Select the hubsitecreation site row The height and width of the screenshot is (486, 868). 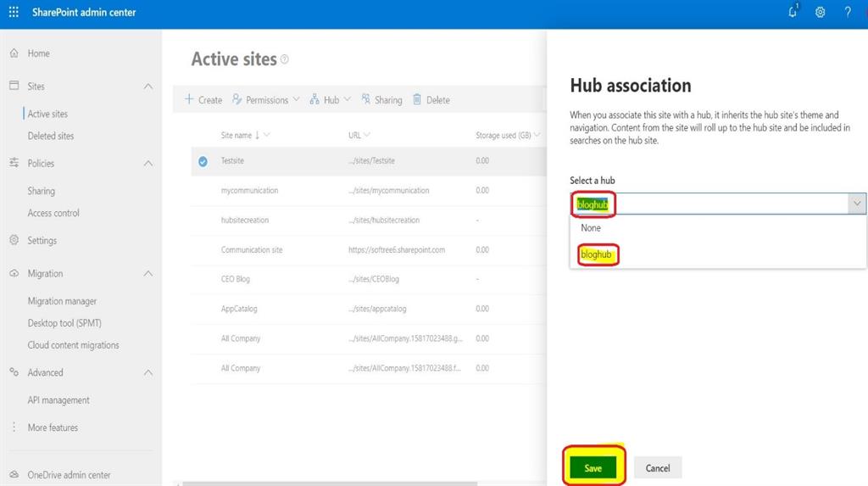pos(369,220)
